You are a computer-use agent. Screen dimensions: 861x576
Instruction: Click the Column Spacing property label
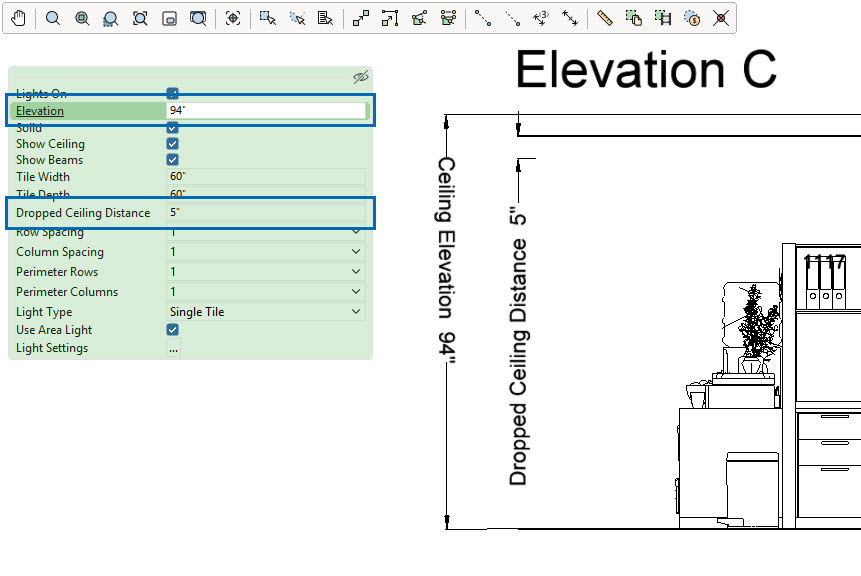pos(60,252)
